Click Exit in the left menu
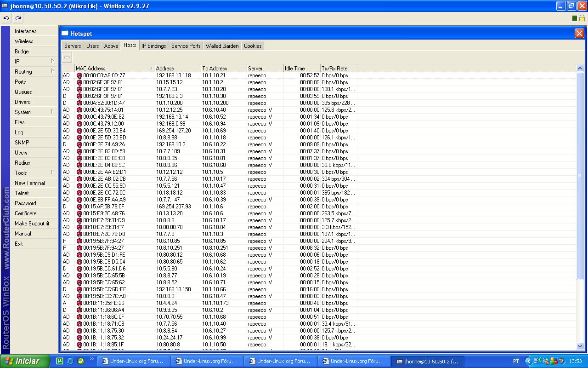 [x=34, y=244]
